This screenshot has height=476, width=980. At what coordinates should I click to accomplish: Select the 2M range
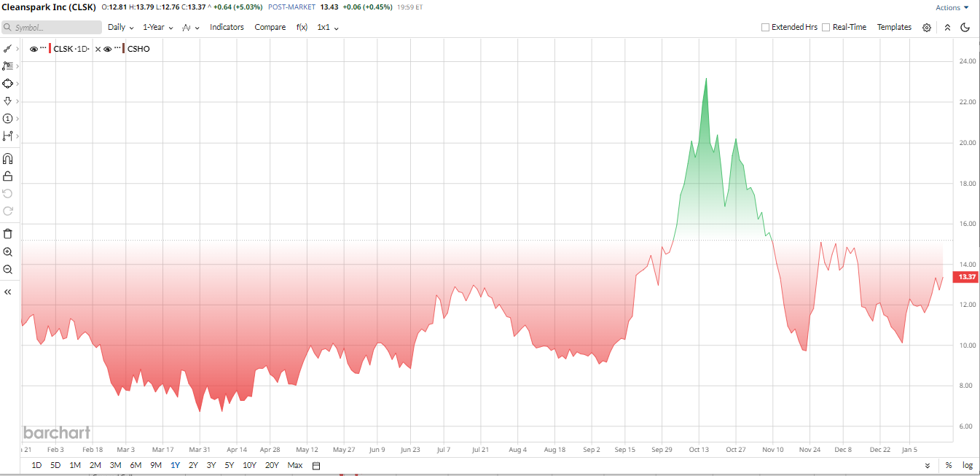pos(95,466)
